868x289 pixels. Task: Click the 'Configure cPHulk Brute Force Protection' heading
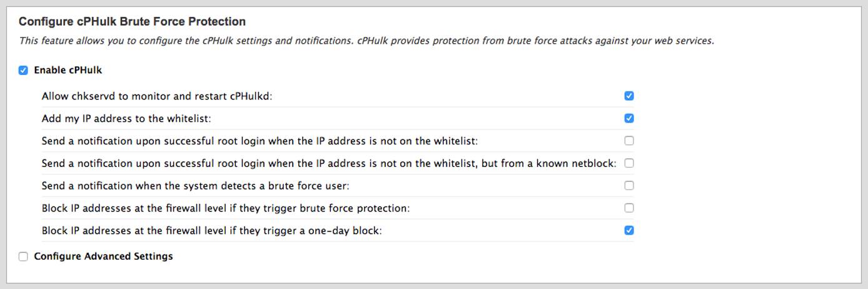click(x=132, y=22)
